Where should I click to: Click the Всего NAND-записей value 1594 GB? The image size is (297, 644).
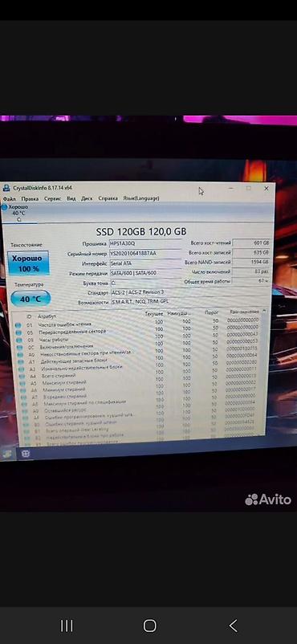pos(252,262)
